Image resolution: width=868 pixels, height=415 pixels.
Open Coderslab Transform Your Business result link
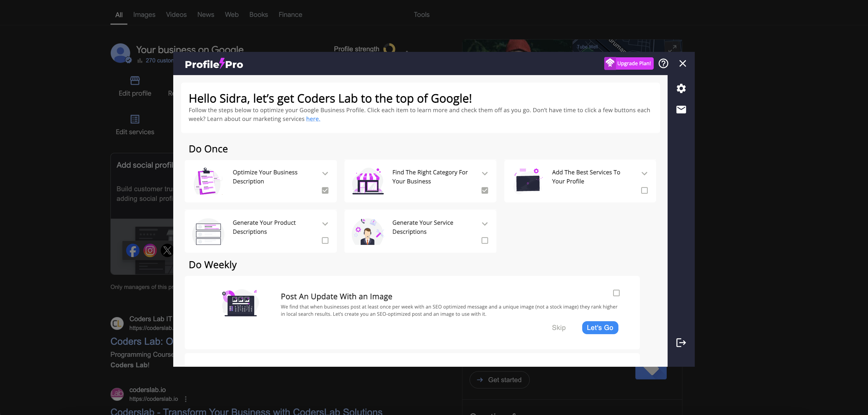(246, 411)
